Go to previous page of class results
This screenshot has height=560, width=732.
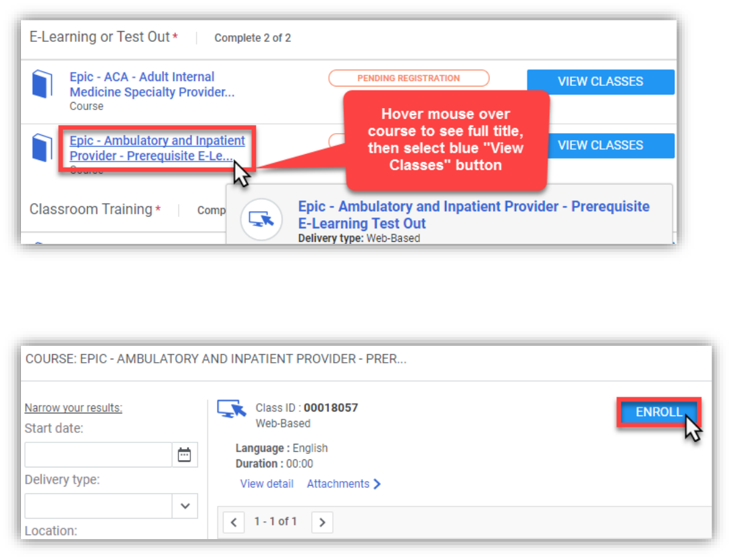coord(234,522)
